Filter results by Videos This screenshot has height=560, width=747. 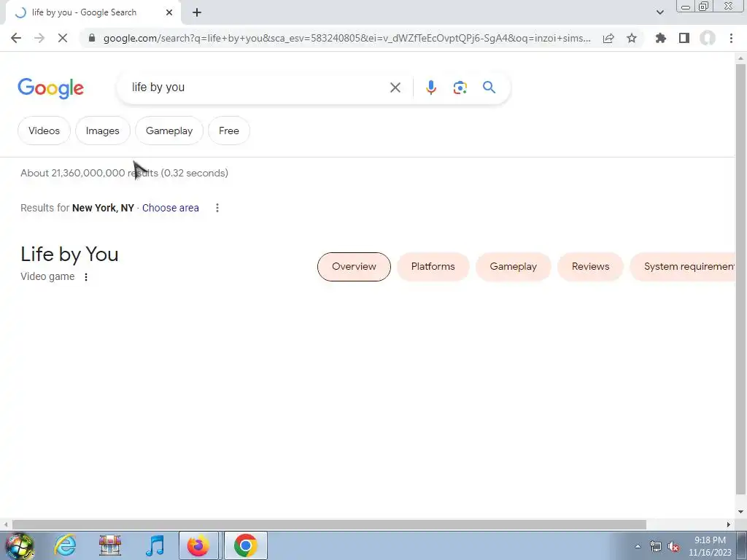point(44,131)
